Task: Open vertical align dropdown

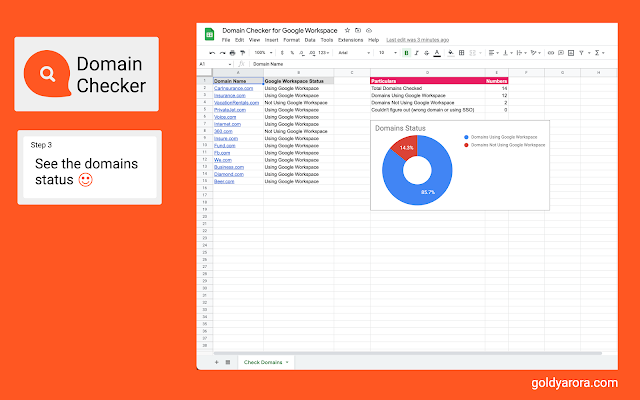Action: pos(507,53)
